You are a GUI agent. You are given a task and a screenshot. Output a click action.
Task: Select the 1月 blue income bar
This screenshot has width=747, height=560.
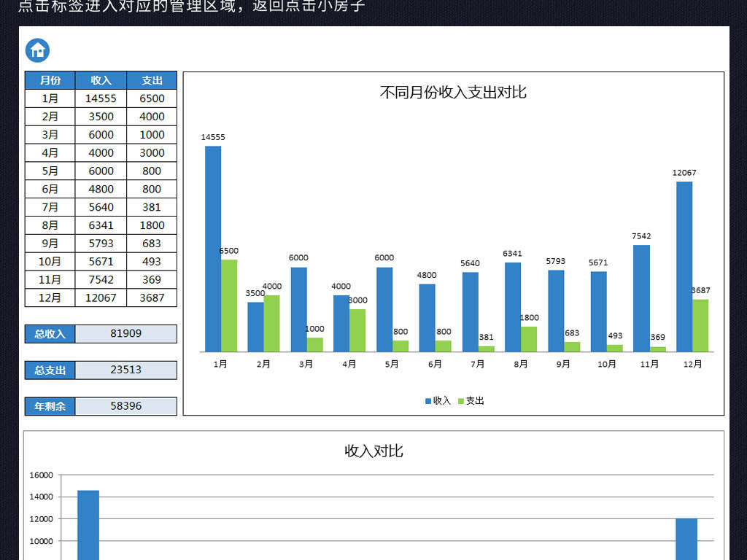213,249
